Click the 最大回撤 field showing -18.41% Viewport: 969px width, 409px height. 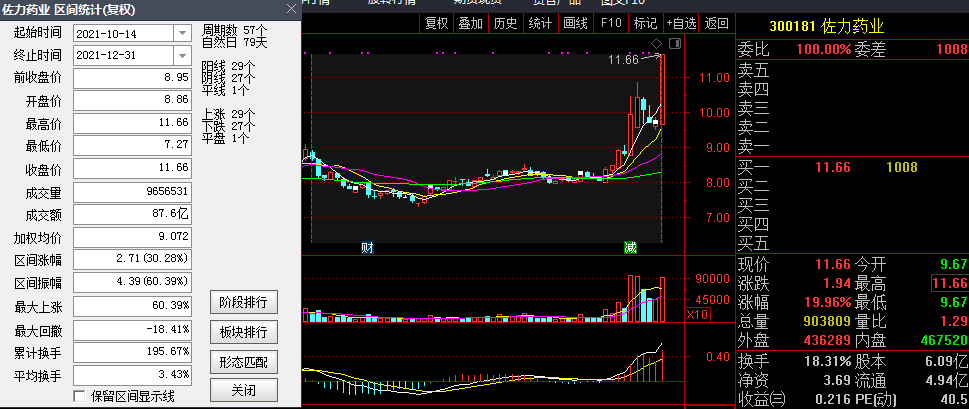tap(132, 329)
